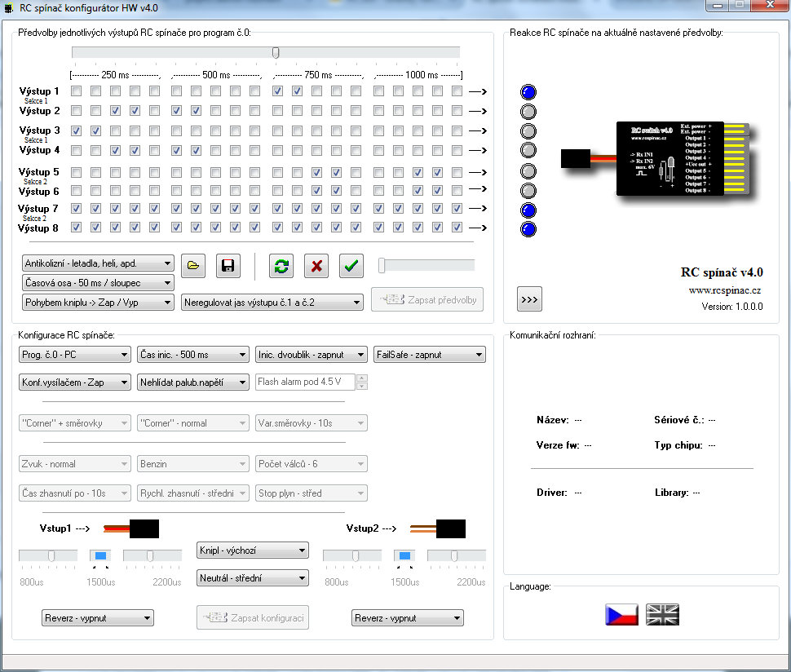
Task: Click the www.rcspinac.cz link text
Action: (x=724, y=290)
